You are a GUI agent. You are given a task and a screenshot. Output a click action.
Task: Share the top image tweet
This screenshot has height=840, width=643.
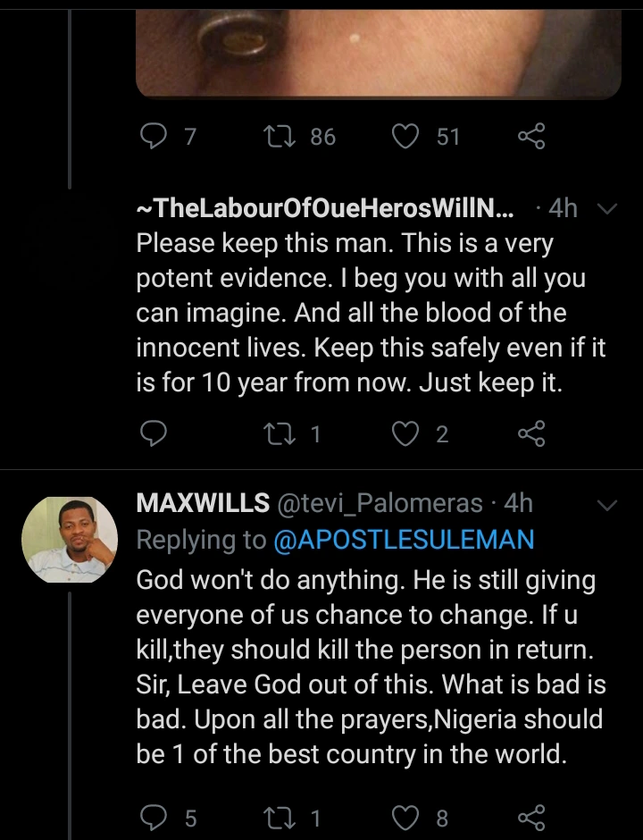tap(531, 136)
